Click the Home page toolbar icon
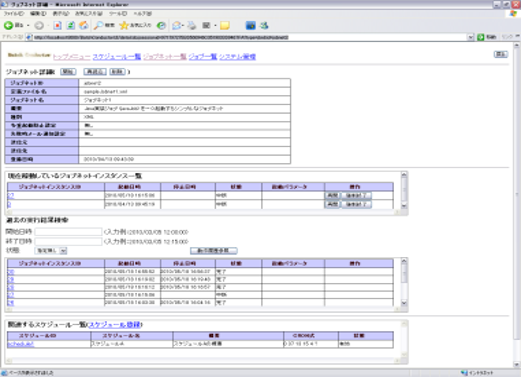The width and height of the screenshot is (521, 377). point(84,25)
